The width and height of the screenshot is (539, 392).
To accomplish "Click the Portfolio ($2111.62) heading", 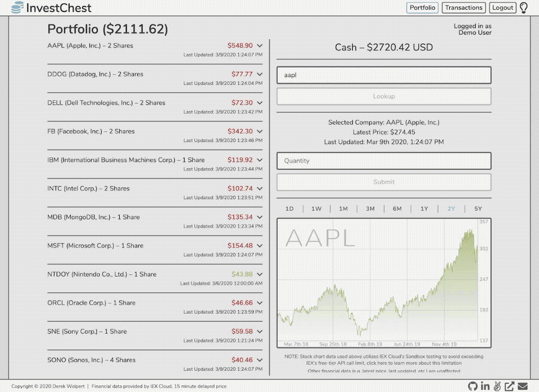I will coord(108,29).
